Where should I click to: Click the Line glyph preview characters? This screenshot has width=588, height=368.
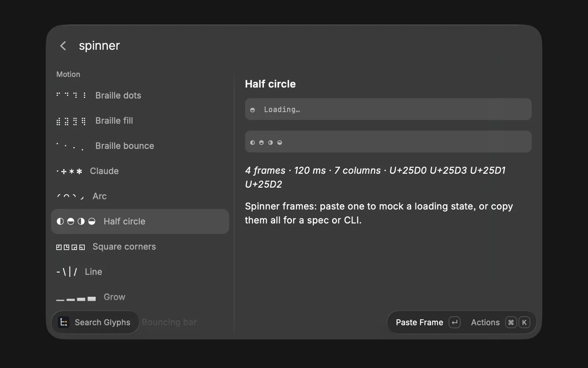[67, 272]
